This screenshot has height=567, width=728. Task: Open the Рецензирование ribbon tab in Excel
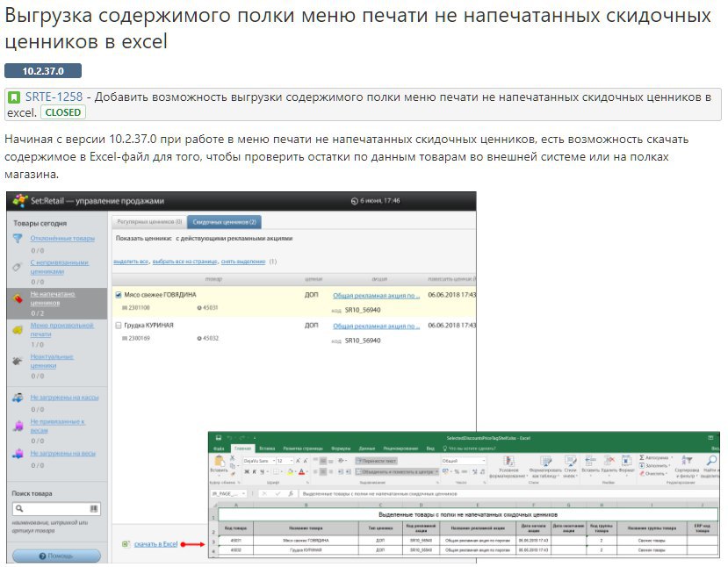[400, 449]
